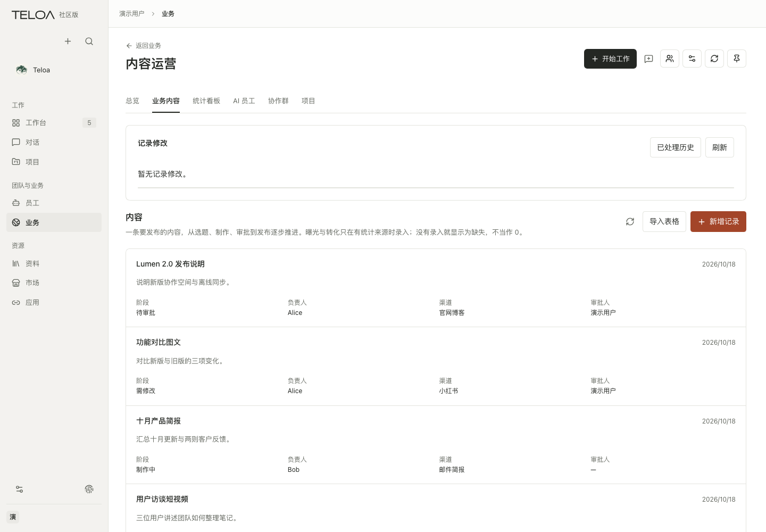Viewport: 766px width, 532px height.
Task: Select 业务 in the sidebar
Action: click(x=54, y=222)
